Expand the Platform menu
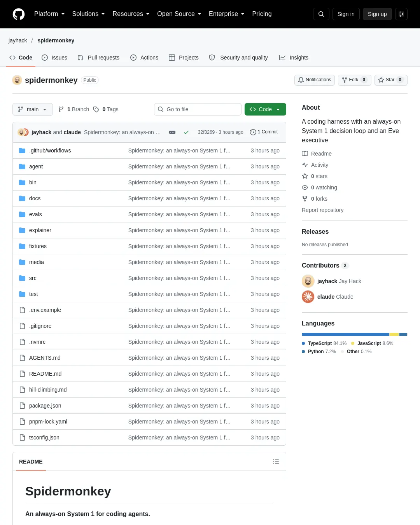This screenshot has height=525, width=420. tap(49, 14)
